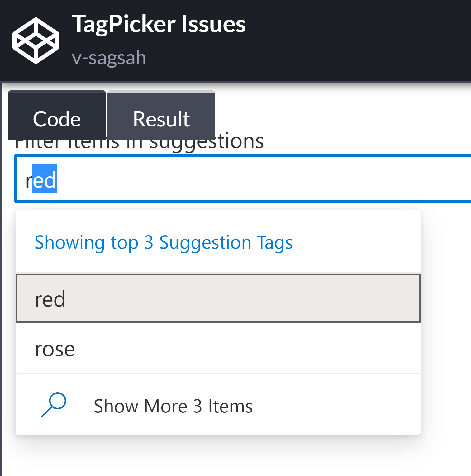Viewport: 471px width, 476px height.
Task: Open the Result preview view
Action: click(x=161, y=119)
